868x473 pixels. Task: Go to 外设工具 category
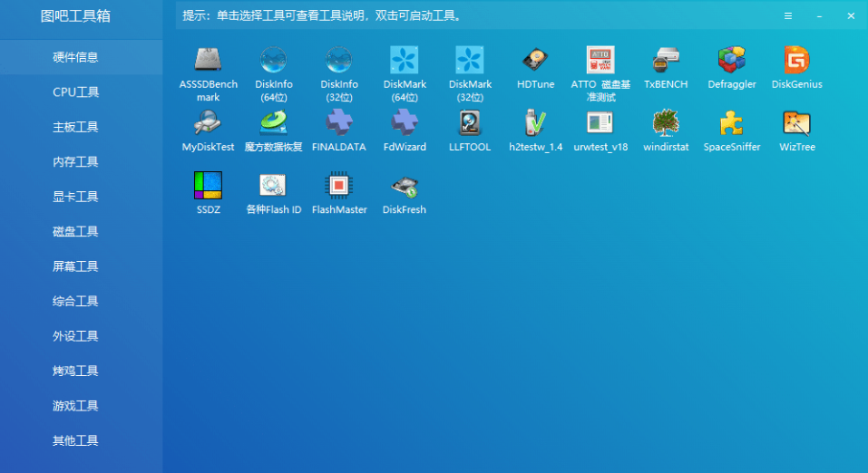pos(82,336)
